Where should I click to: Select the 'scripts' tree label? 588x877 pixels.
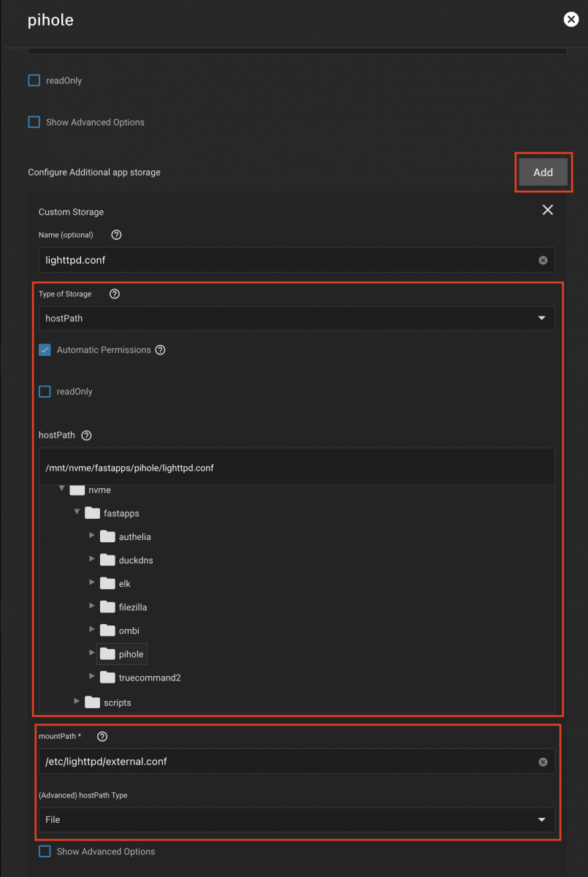(x=118, y=702)
